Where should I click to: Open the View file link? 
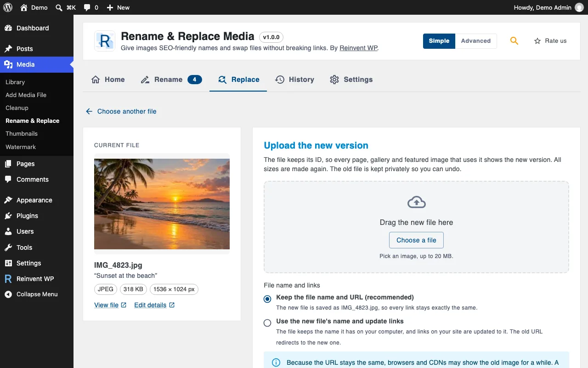click(110, 305)
